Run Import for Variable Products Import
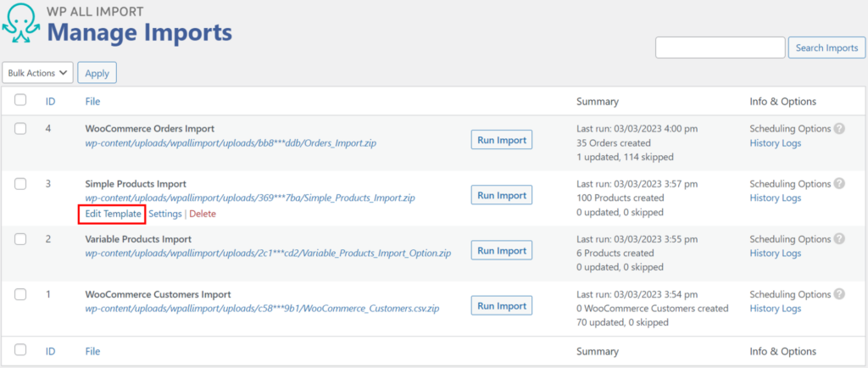The width and height of the screenshot is (868, 368). (502, 251)
